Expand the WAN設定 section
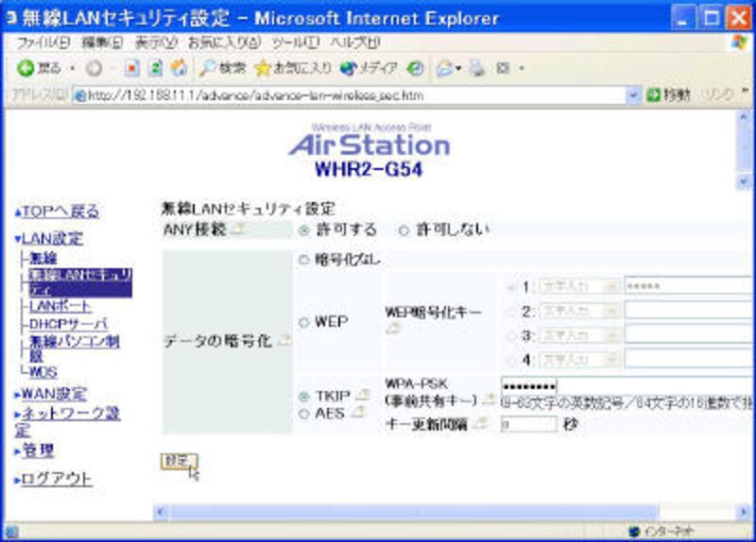The width and height of the screenshot is (756, 542). (x=18, y=395)
